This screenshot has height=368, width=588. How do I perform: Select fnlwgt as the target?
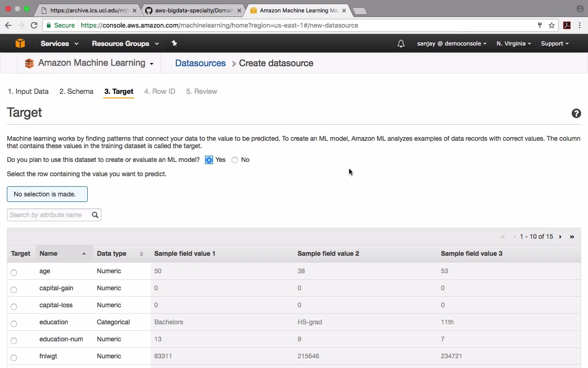pyautogui.click(x=14, y=357)
